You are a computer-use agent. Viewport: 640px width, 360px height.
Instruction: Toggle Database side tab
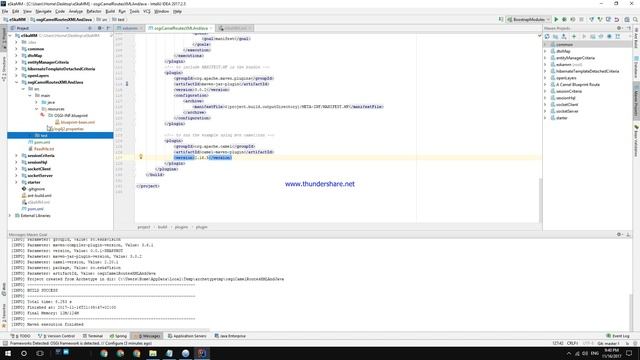(636, 68)
